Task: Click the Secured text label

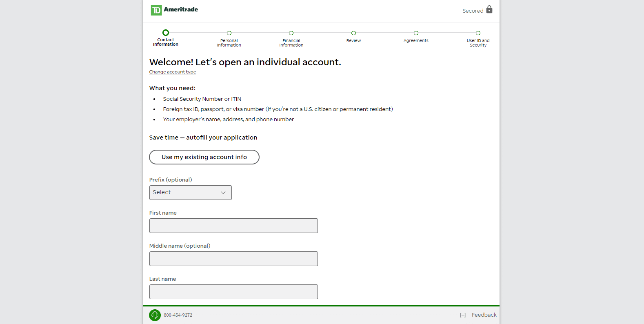Action: pyautogui.click(x=473, y=11)
